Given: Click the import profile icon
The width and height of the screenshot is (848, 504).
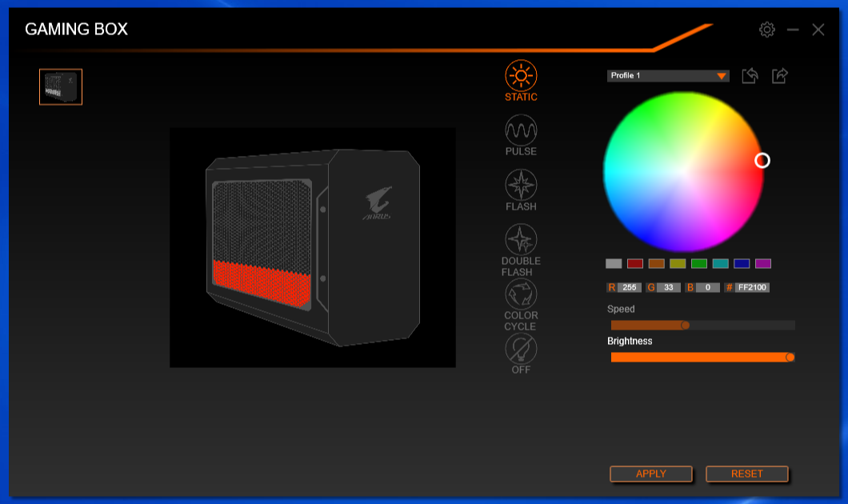Looking at the screenshot, I should (x=750, y=76).
